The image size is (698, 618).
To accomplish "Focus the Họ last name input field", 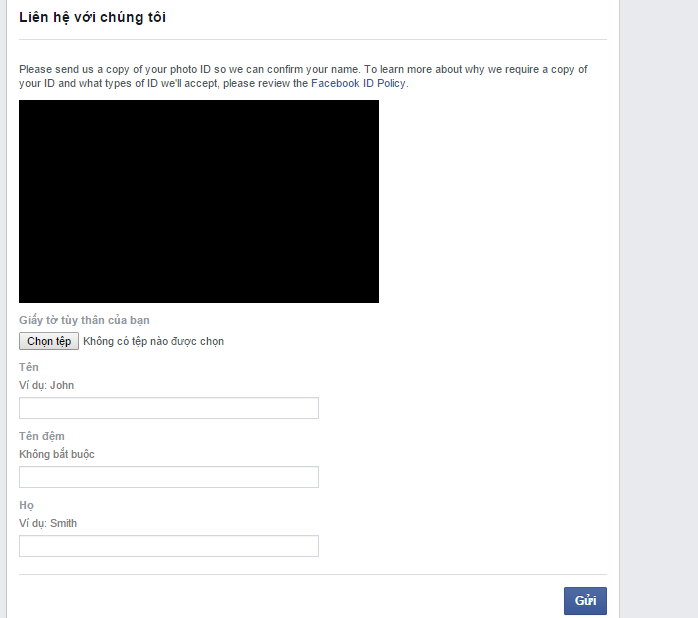I will [169, 546].
